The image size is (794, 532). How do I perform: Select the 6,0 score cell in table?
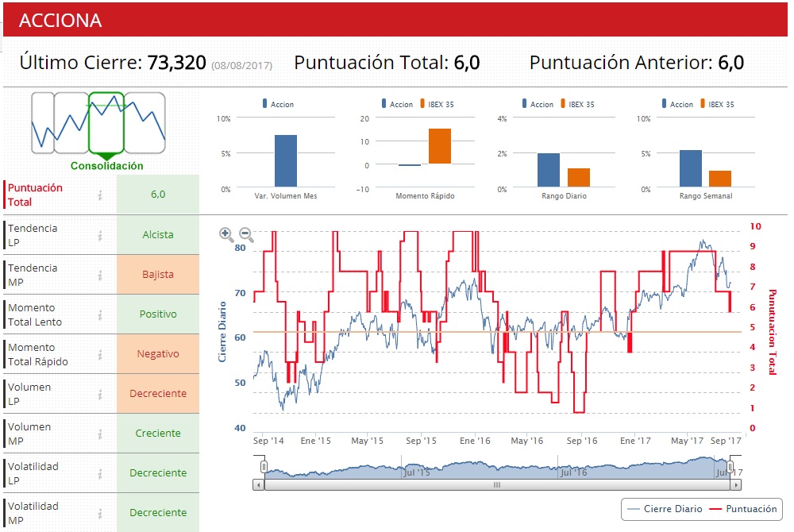coord(158,195)
